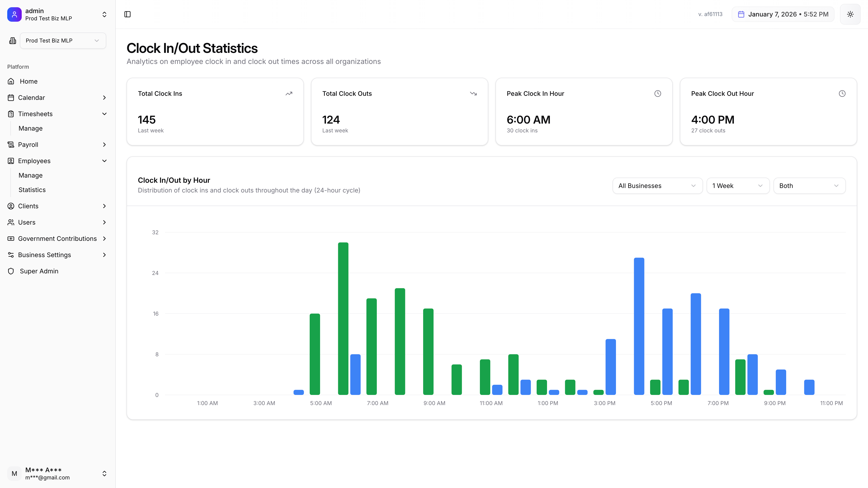Screen dimensions: 868x488
Task: Click the admin avatar icon
Action: (x=14, y=14)
